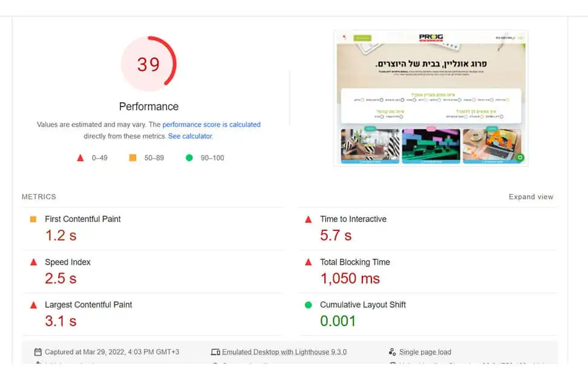The image size is (588, 371).
Task: Click the "Single page load" text
Action: 425,352
